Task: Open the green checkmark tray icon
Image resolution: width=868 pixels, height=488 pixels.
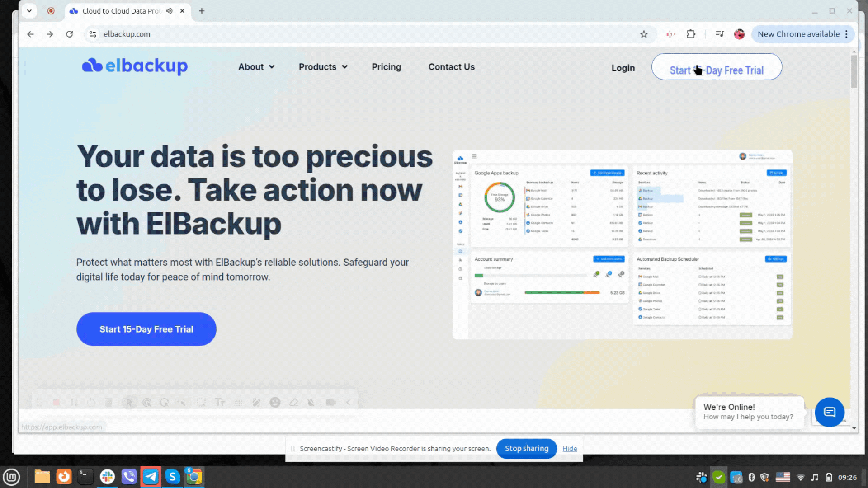Action: (x=719, y=477)
